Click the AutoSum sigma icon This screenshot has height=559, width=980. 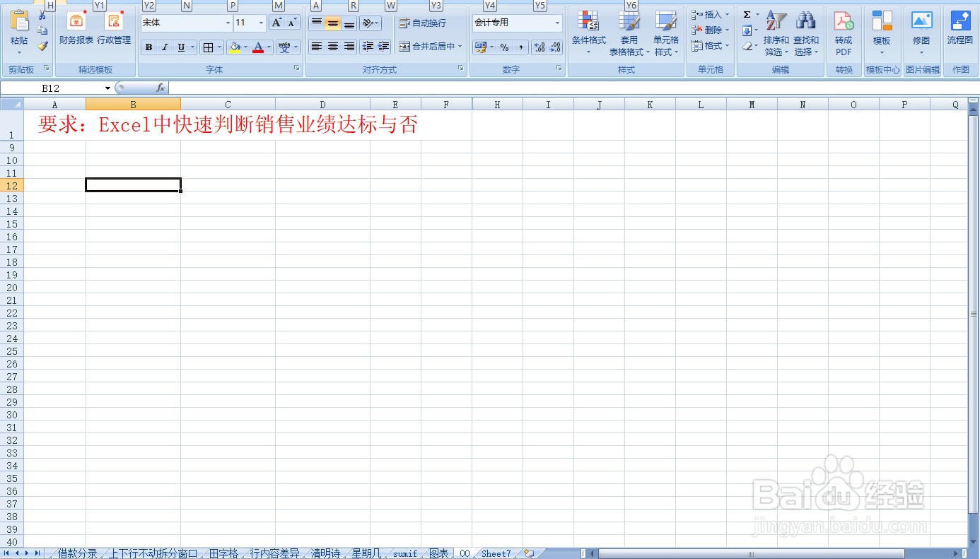(x=747, y=15)
